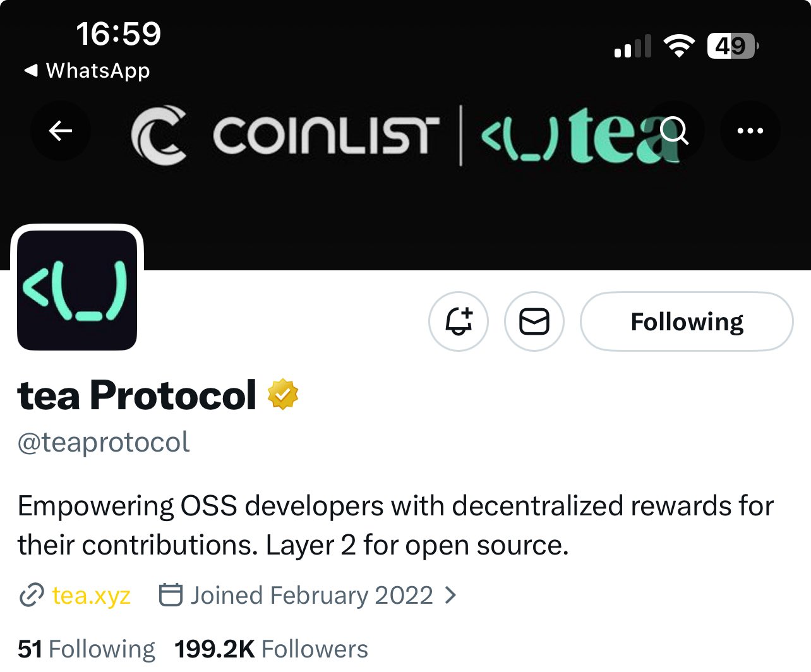Expand Joined February 2022 chevron
This screenshot has width=811, height=672.
pyautogui.click(x=450, y=595)
